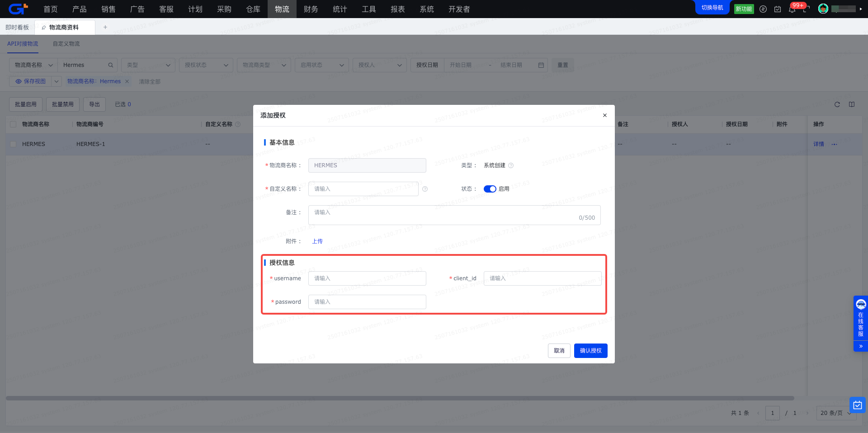
Task: Open more actions for HERMES row
Action: click(x=834, y=144)
